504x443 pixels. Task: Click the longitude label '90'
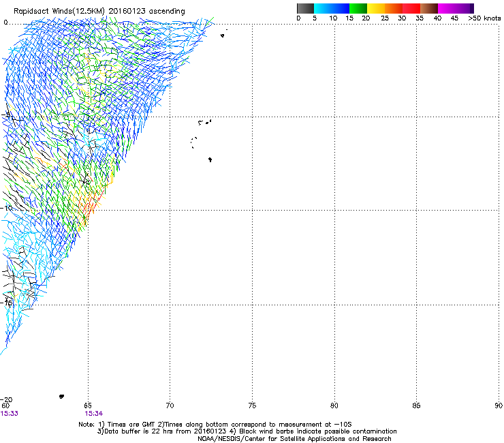click(x=499, y=406)
